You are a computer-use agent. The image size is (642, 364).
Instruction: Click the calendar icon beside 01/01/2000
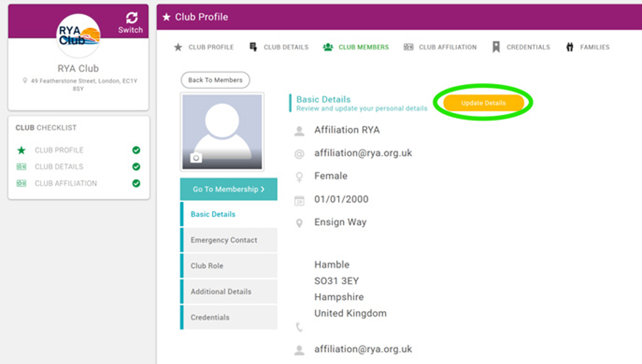pos(300,200)
